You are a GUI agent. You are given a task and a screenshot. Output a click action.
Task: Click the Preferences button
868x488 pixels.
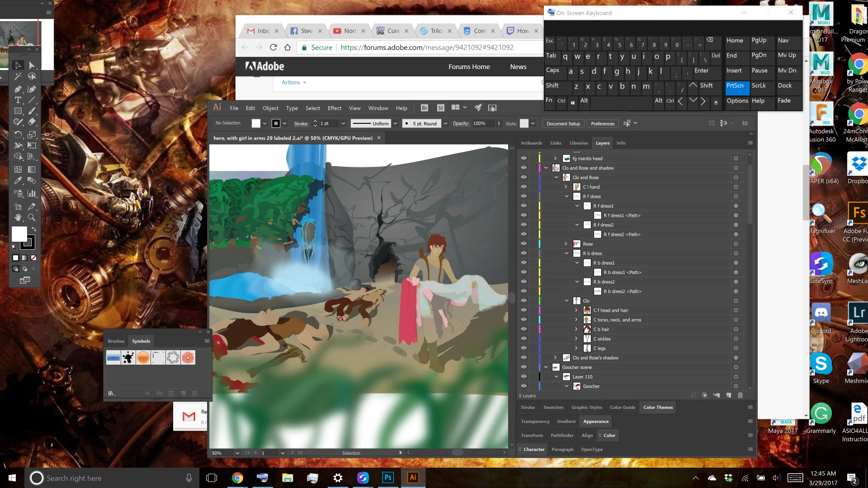coord(602,123)
